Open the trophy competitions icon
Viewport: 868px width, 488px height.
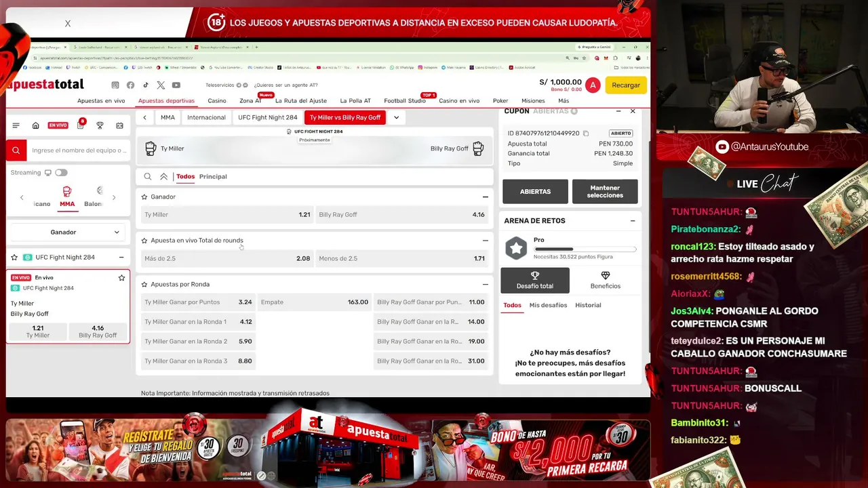100,125
